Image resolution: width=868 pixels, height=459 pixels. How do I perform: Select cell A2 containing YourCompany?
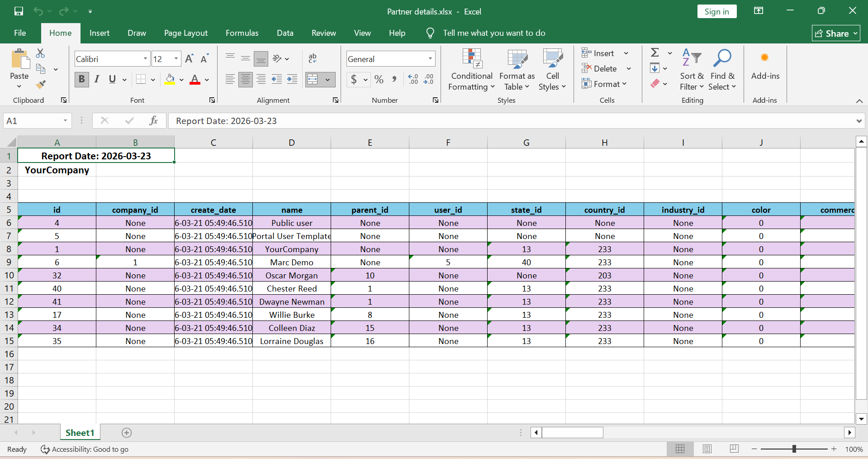pyautogui.click(x=57, y=170)
